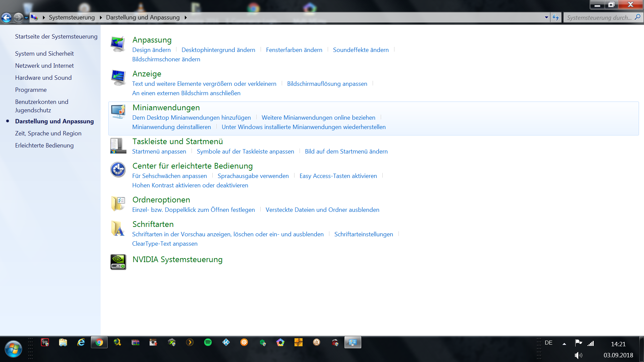Expand arrow after Systemsteuerung breadcrumb
This screenshot has height=362, width=644.
coord(101,17)
